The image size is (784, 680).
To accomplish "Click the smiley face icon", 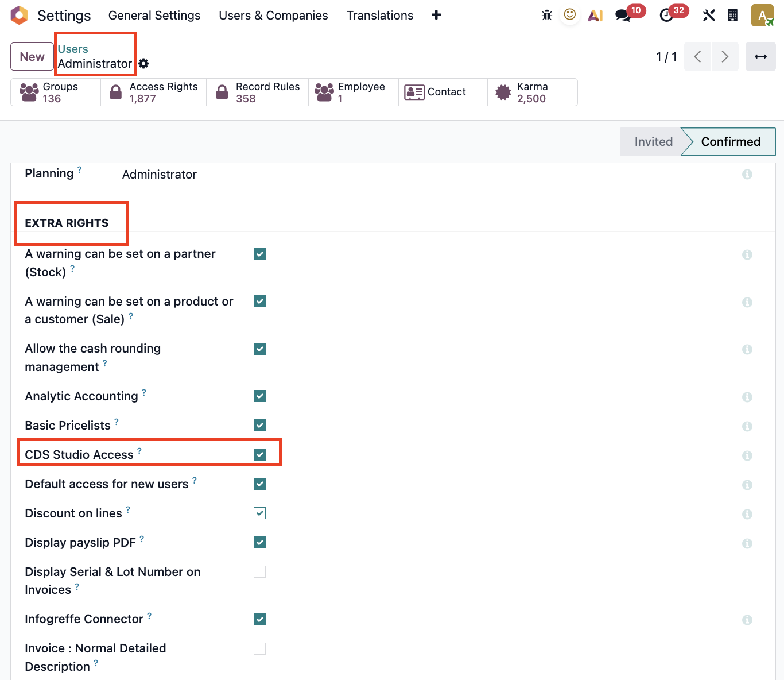I will (569, 15).
